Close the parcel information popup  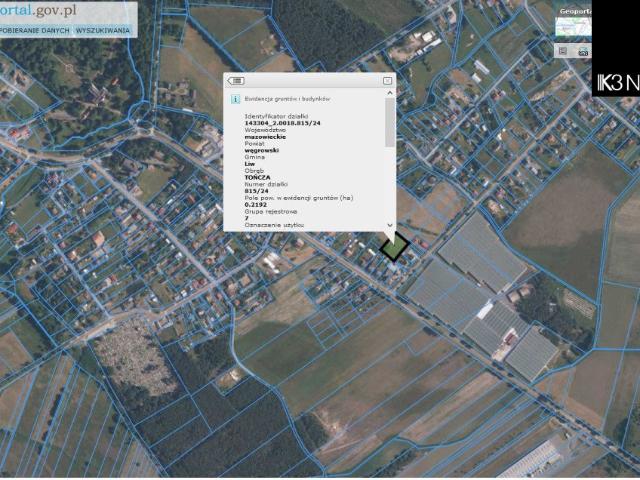tap(387, 80)
